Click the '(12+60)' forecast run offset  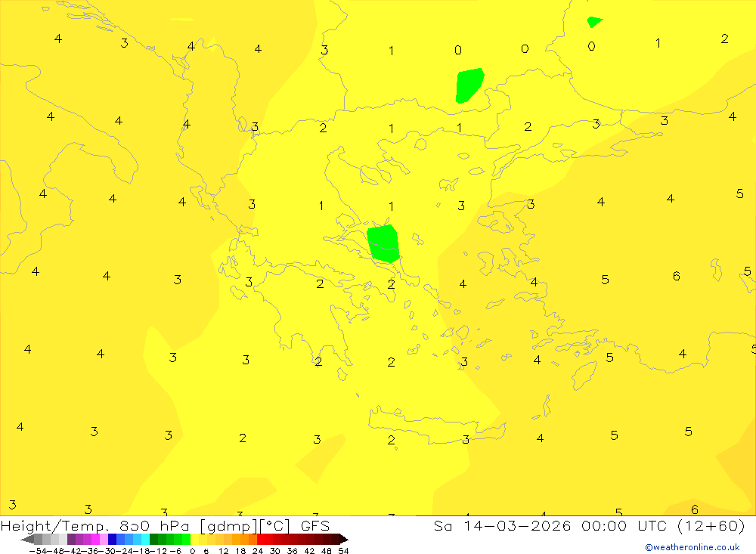point(711,526)
